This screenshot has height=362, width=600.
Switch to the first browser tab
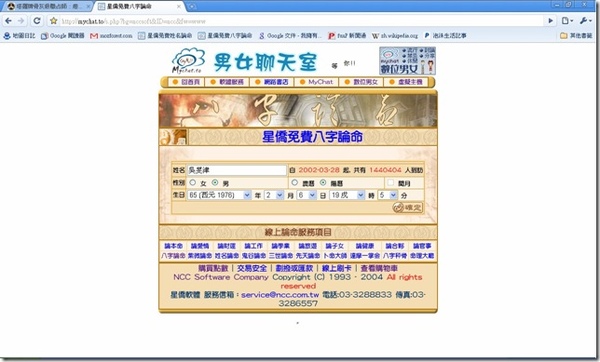(47, 7)
